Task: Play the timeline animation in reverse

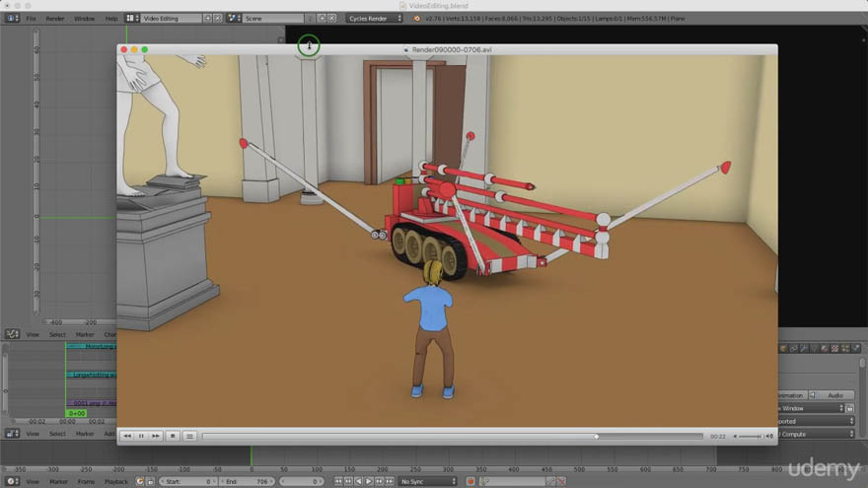Action: [358, 481]
